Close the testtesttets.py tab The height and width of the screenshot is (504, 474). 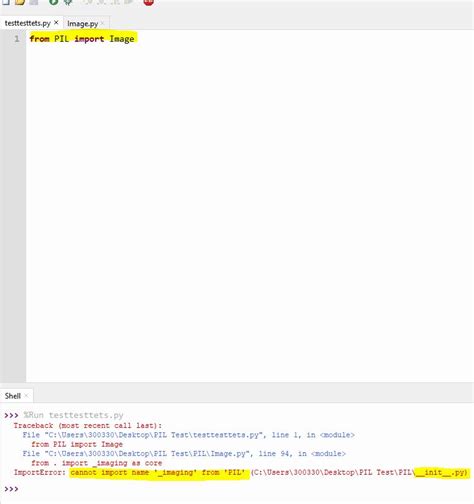(x=56, y=23)
